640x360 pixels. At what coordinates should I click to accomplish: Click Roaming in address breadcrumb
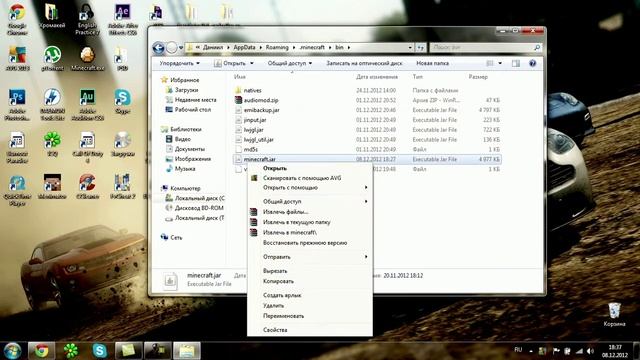(277, 48)
